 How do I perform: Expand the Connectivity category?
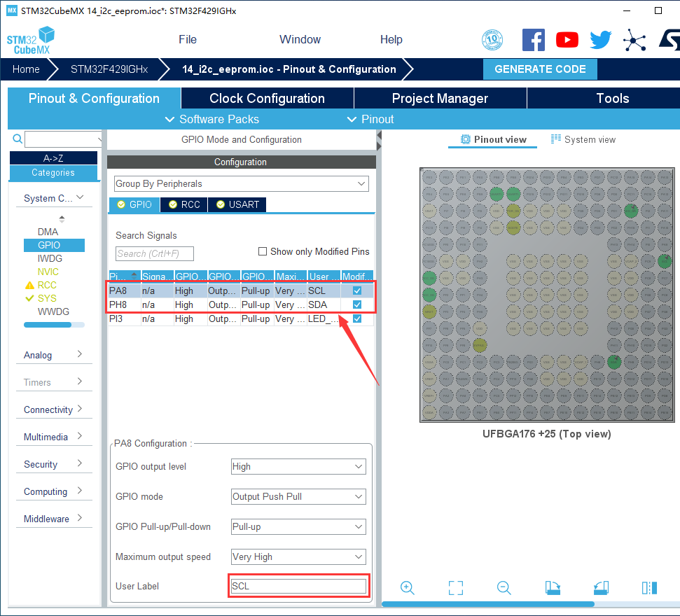(x=53, y=409)
